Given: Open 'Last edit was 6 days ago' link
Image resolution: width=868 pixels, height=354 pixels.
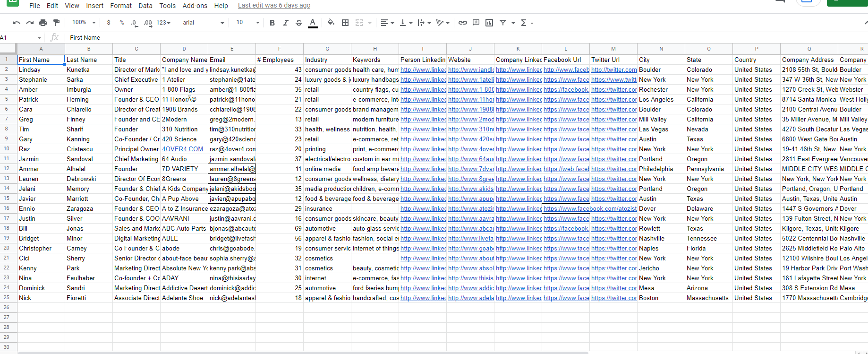Looking at the screenshot, I should [x=274, y=6].
